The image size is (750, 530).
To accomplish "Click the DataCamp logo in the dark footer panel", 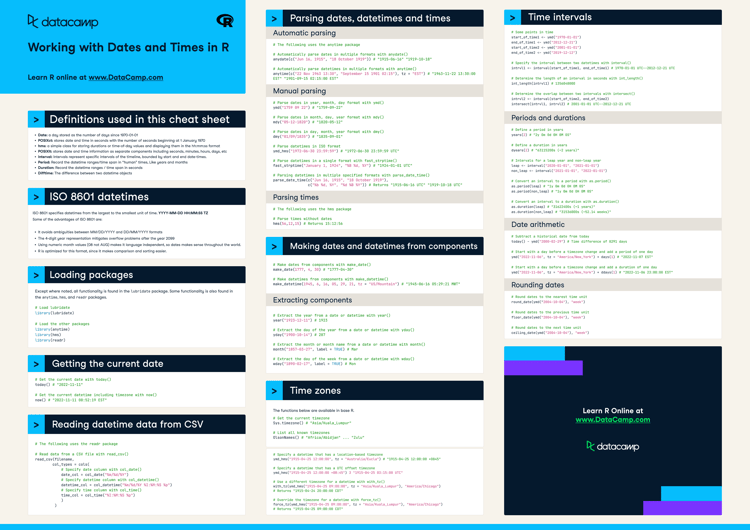I will point(612,446).
